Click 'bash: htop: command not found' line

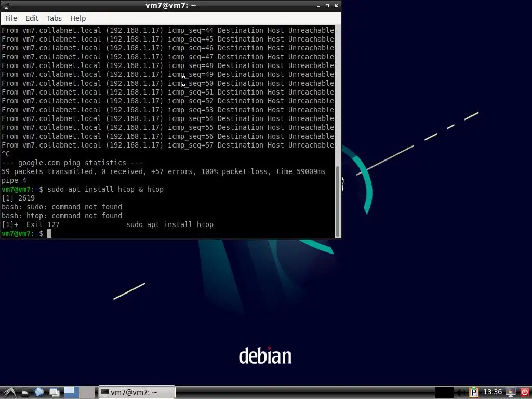pos(62,216)
